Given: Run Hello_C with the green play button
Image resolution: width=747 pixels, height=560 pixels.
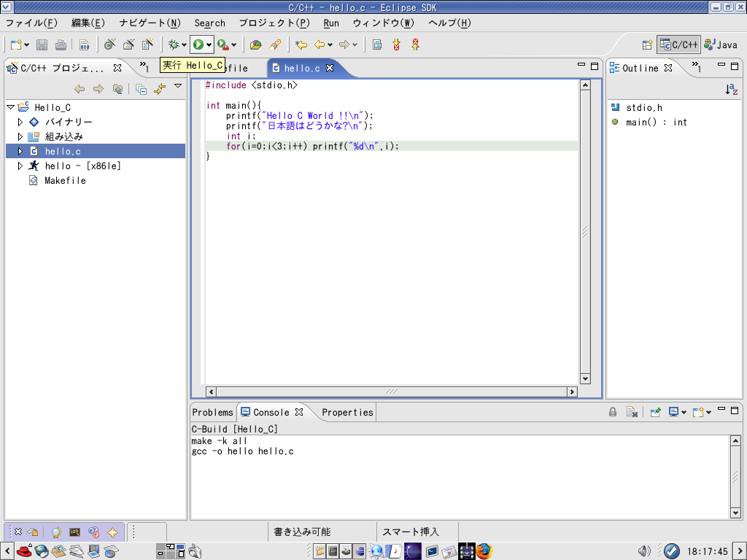Looking at the screenshot, I should tap(198, 44).
